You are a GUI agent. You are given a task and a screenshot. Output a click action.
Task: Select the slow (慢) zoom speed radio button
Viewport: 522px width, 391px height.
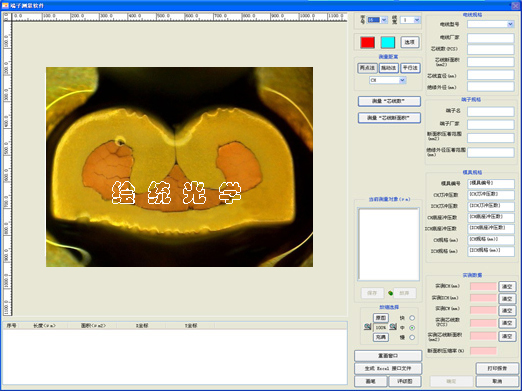pos(412,337)
